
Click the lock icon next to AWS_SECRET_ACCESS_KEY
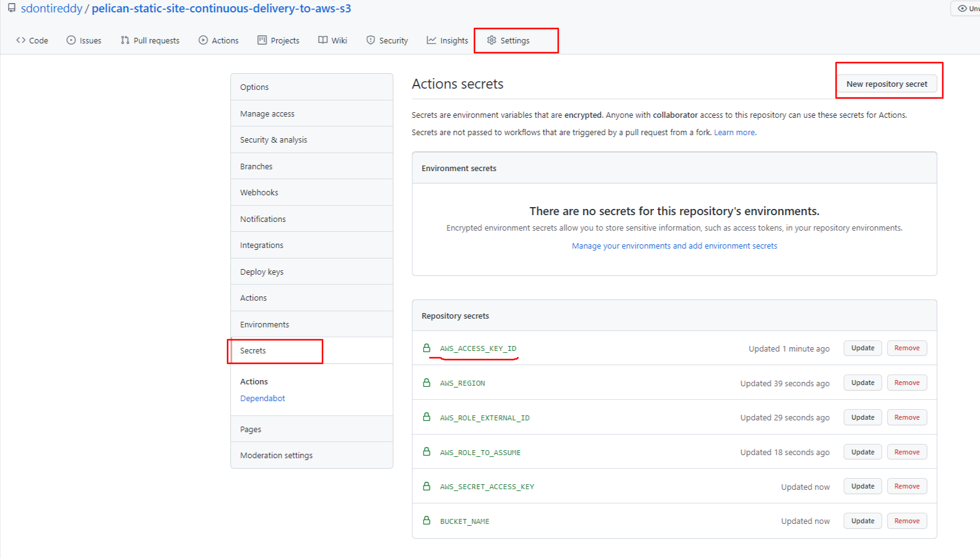coord(427,487)
